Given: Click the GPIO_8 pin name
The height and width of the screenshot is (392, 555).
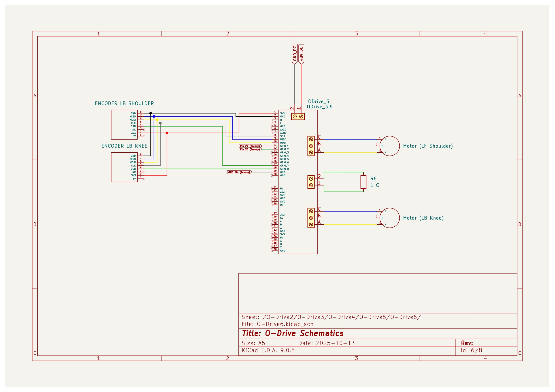Looking at the screenshot, I should tap(284, 169).
